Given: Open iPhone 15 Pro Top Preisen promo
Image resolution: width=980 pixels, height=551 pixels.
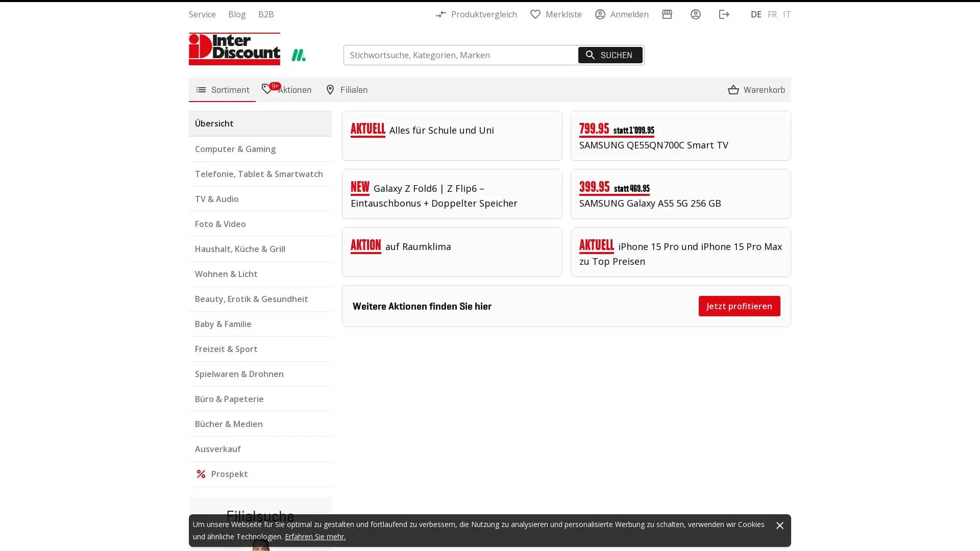Looking at the screenshot, I should pos(681,252).
